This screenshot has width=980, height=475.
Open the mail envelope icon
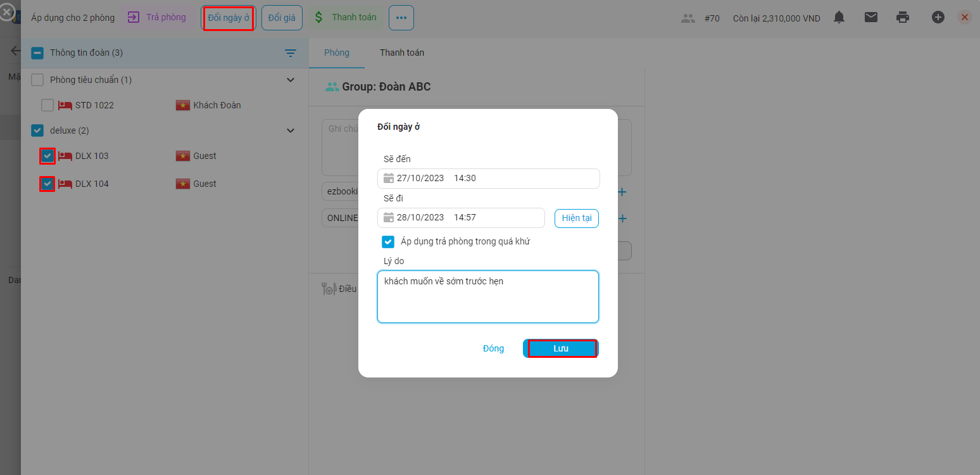coord(871,18)
